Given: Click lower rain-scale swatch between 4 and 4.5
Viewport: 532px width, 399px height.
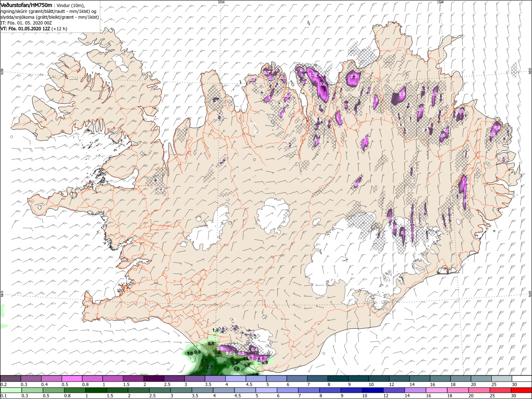Looking at the screenshot, I should click(224, 390).
